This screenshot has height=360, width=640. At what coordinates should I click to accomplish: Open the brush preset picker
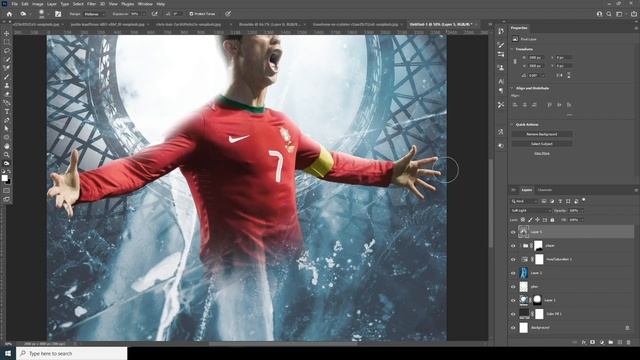(41, 14)
